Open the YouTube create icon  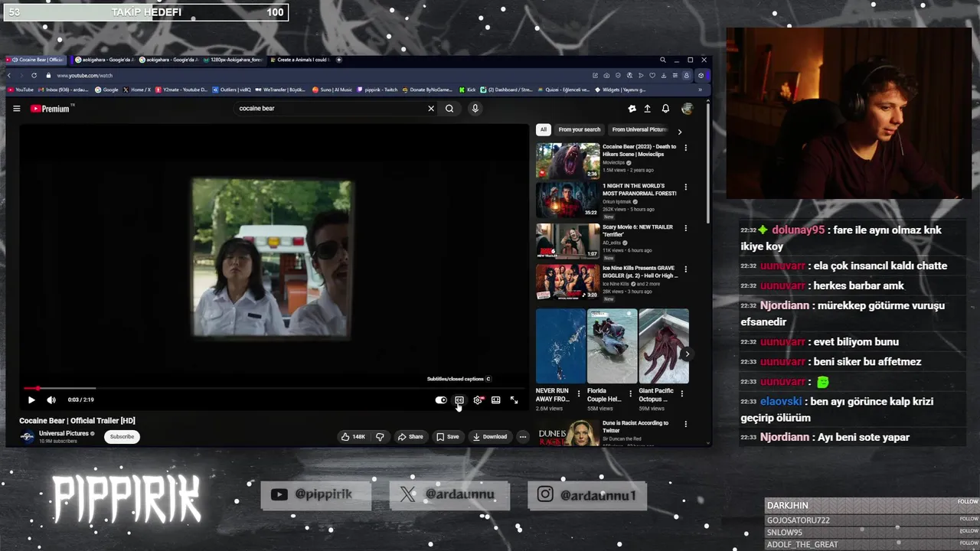click(632, 109)
